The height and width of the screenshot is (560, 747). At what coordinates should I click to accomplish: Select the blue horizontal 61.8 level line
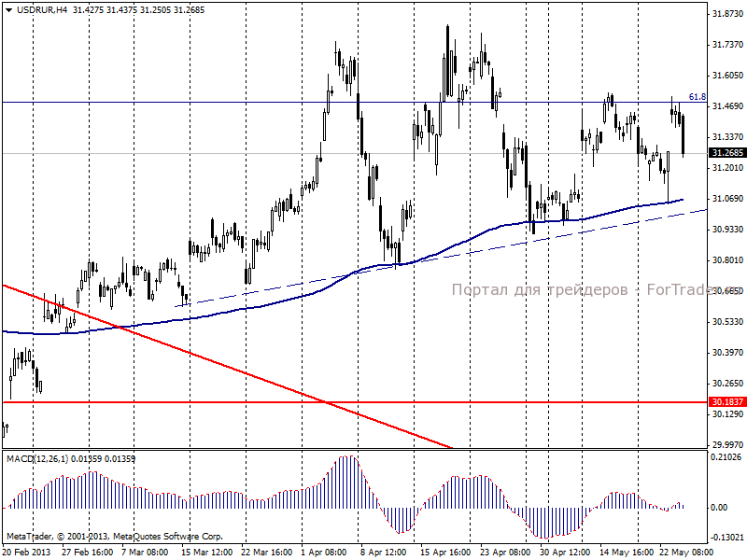click(355, 102)
